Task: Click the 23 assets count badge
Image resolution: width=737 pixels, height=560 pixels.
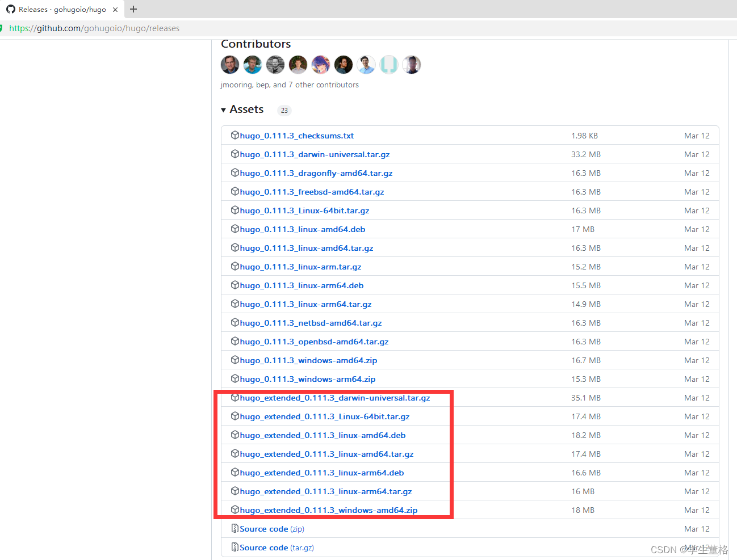Action: [x=284, y=110]
